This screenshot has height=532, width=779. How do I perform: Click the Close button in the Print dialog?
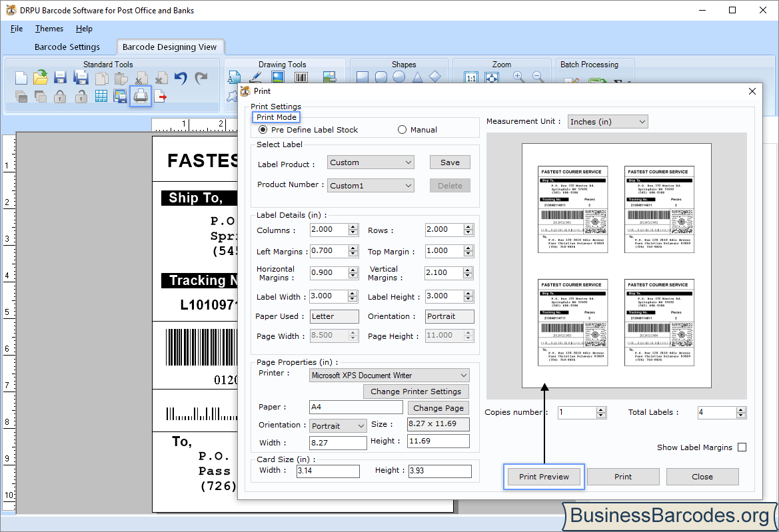(x=702, y=477)
